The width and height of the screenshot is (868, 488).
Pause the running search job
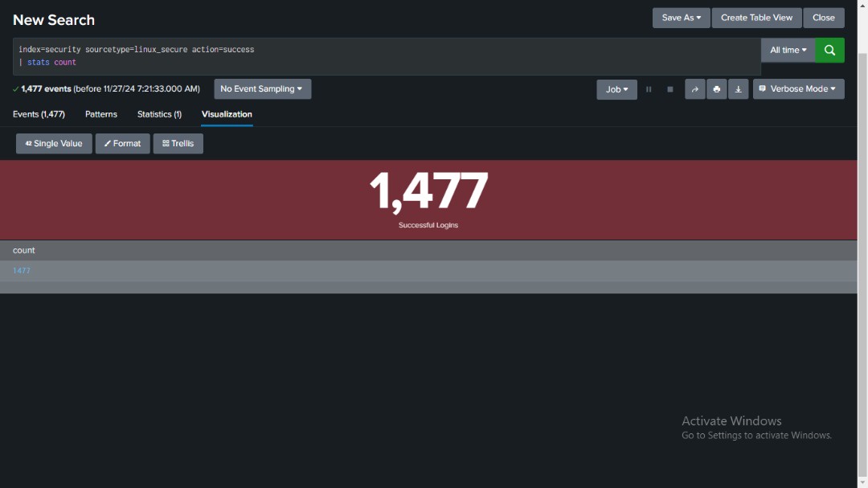[x=649, y=89]
